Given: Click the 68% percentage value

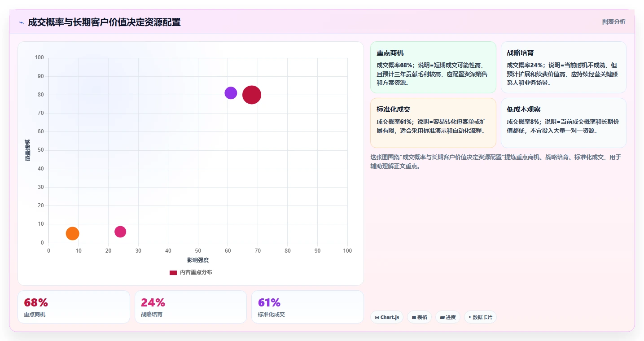Looking at the screenshot, I should 36,302.
